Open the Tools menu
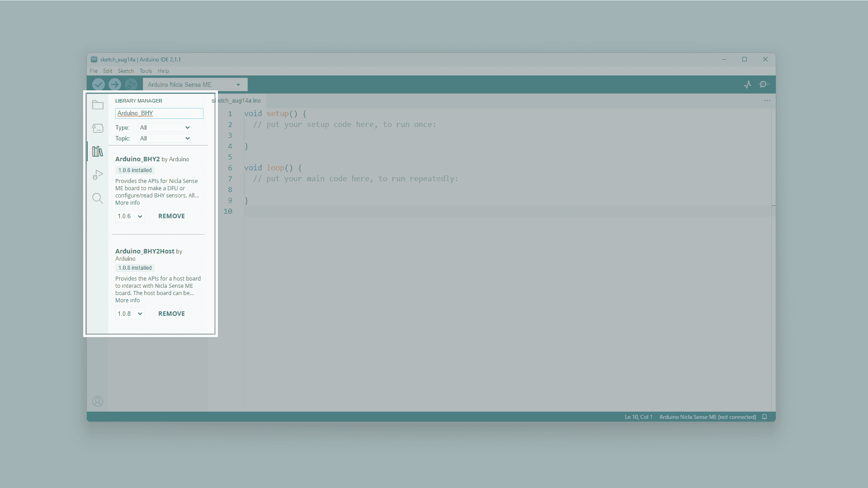The height and width of the screenshot is (488, 868). 146,71
